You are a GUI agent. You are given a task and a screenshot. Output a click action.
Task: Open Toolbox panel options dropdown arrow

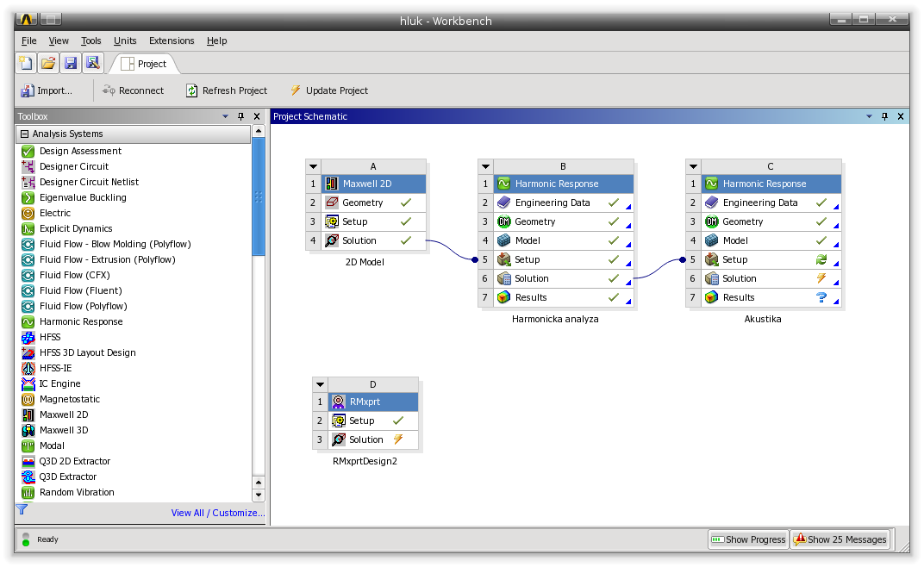coord(225,116)
